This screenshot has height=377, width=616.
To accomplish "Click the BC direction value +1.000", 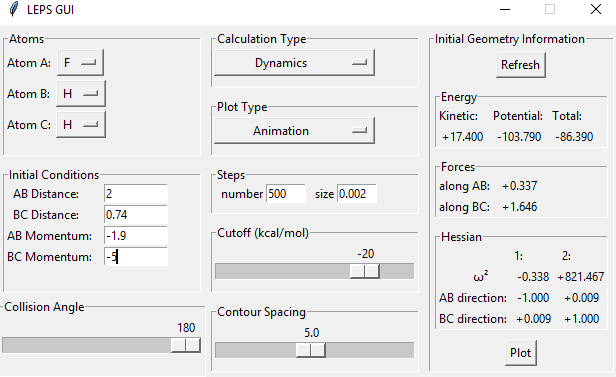I will click(x=581, y=318).
